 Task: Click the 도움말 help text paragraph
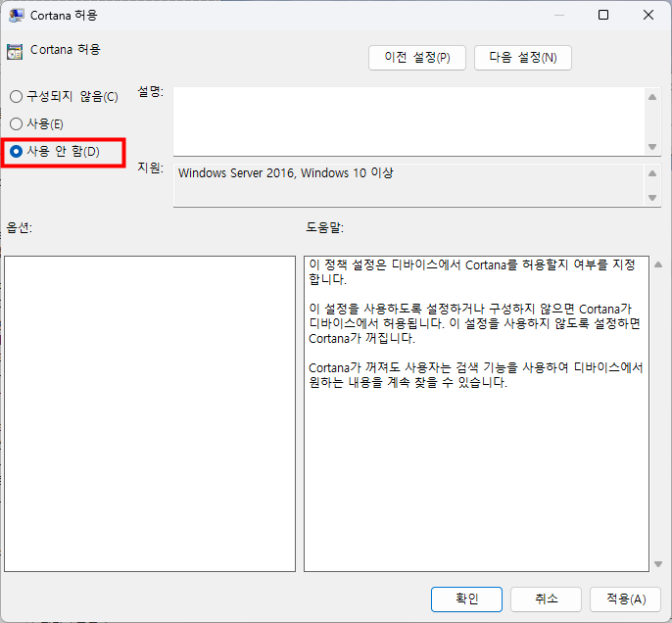476,323
